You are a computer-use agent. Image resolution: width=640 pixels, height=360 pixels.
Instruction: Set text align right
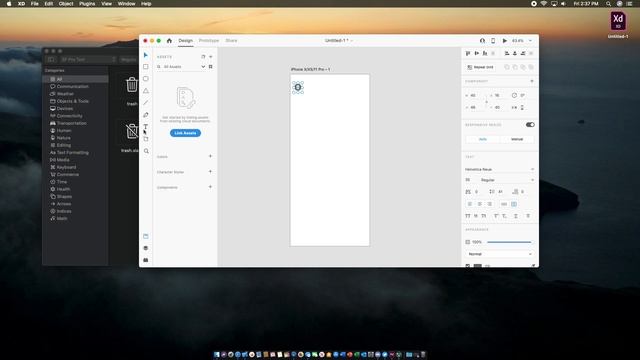point(489,204)
